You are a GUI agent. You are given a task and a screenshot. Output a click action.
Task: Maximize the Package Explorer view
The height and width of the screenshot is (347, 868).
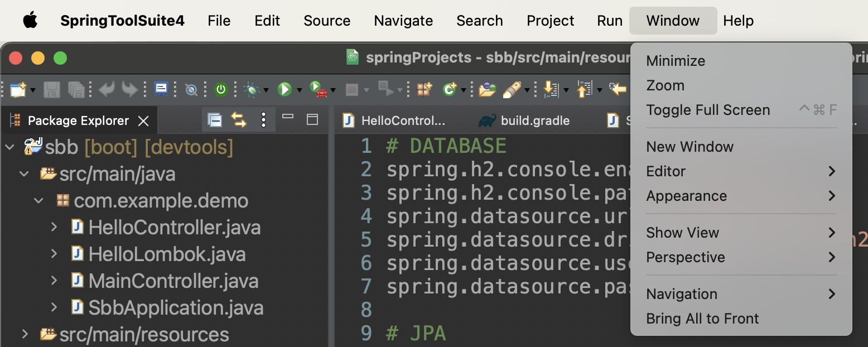(x=312, y=119)
